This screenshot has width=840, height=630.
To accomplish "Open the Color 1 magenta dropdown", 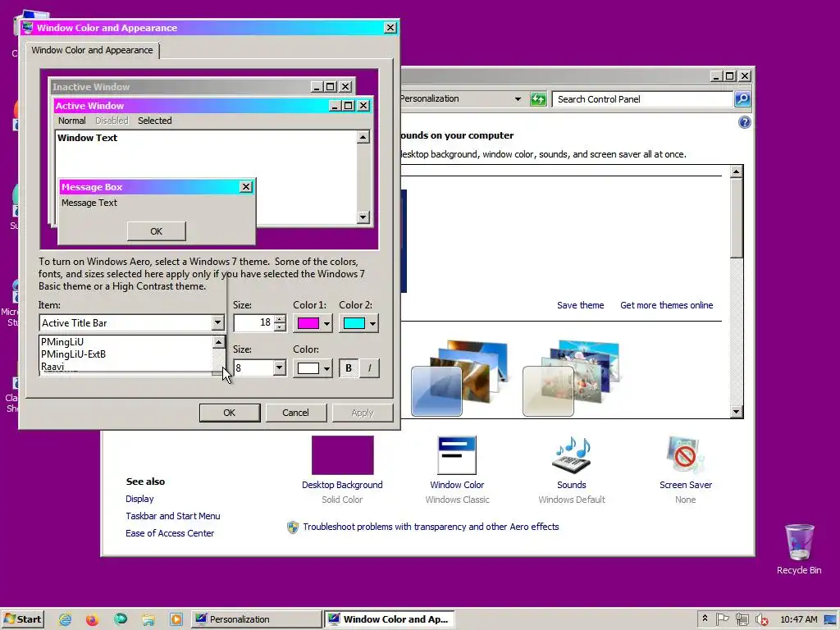I will [x=312, y=323].
